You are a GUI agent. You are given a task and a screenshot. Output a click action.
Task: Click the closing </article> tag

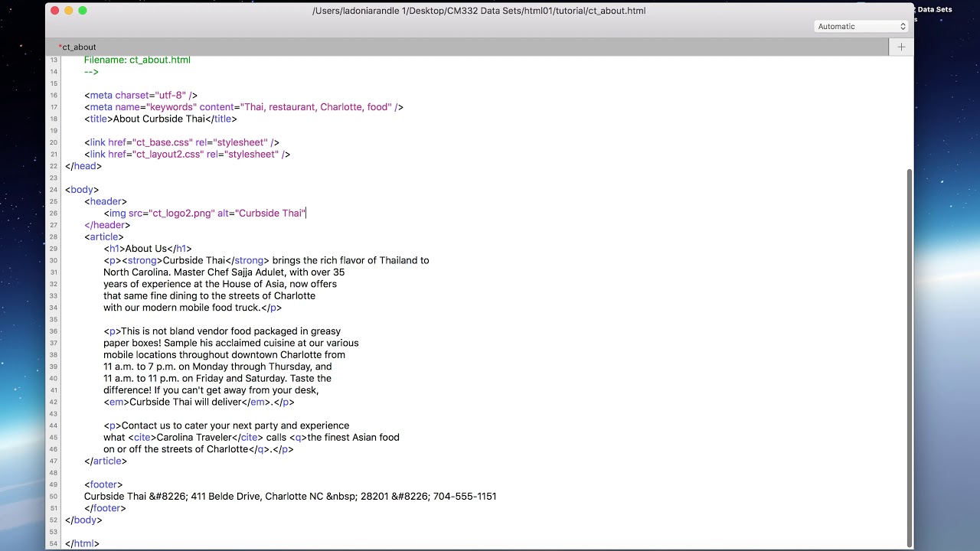[x=106, y=461]
